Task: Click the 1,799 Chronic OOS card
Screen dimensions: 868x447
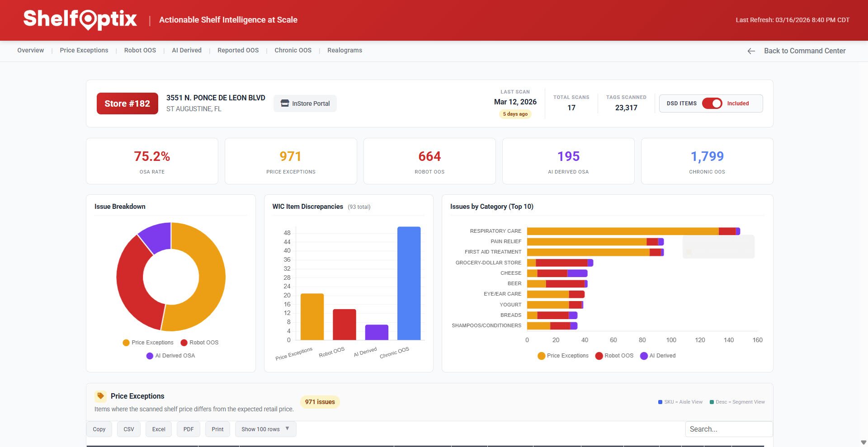Action: [x=707, y=161]
